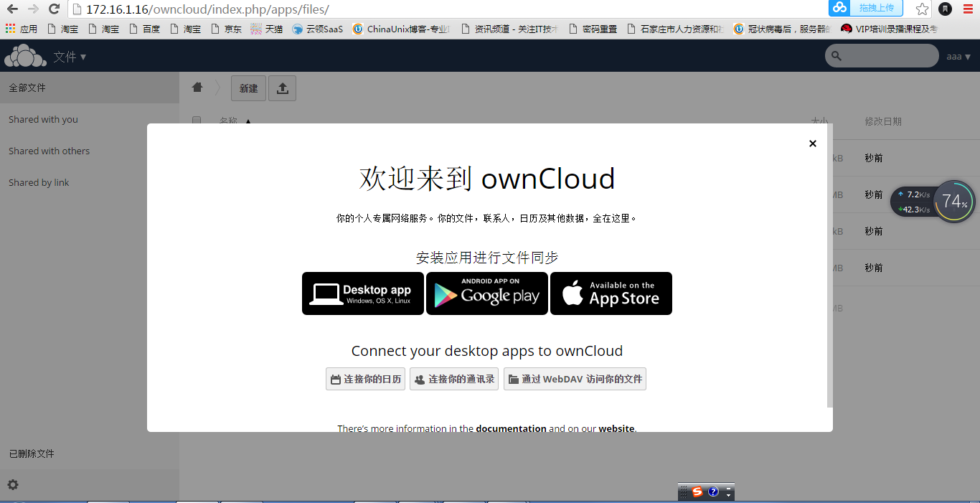Open the sidebar settings gear
This screenshot has width=980, height=503.
13,485
